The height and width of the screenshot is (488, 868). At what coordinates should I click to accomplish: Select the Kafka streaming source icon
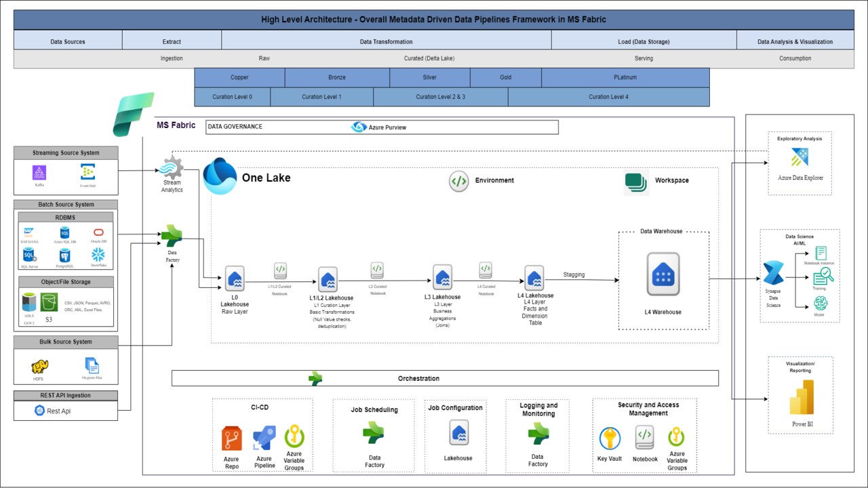[x=40, y=172]
